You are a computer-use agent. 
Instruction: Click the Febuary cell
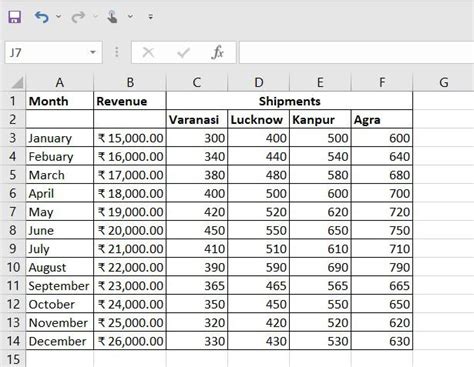(x=60, y=157)
